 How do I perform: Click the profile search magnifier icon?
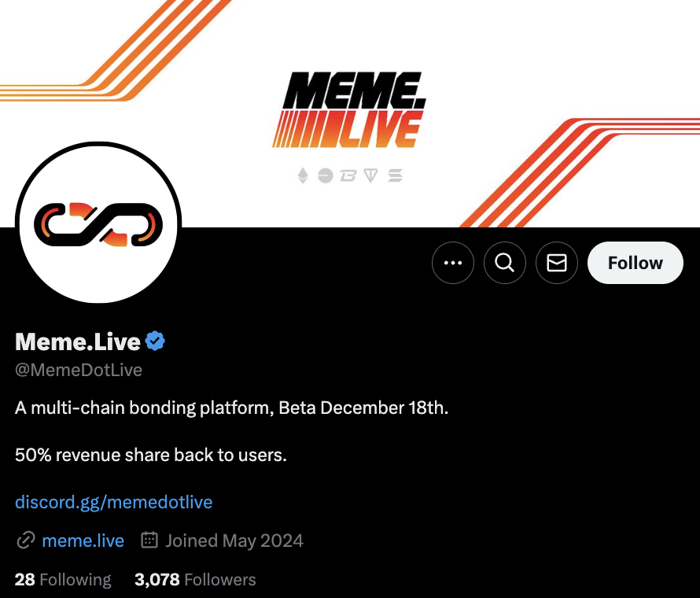tap(504, 263)
